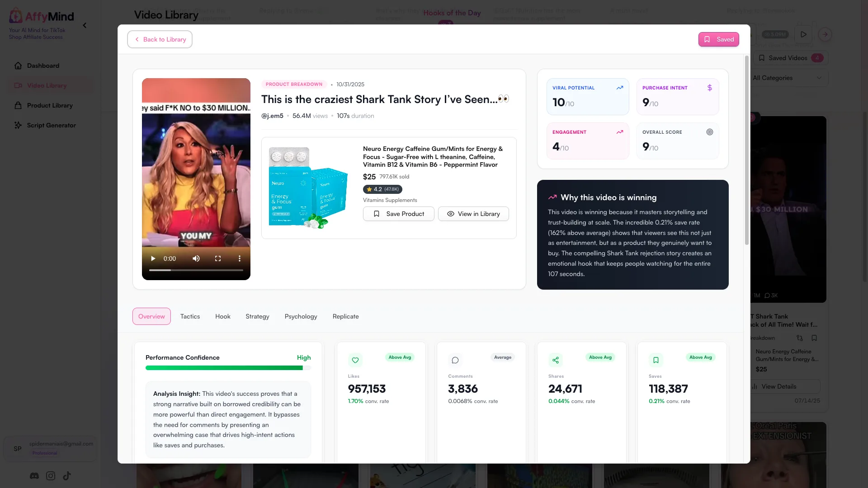Open Dashboard in the sidebar
Viewport: 868px width, 488px height.
pyautogui.click(x=43, y=66)
